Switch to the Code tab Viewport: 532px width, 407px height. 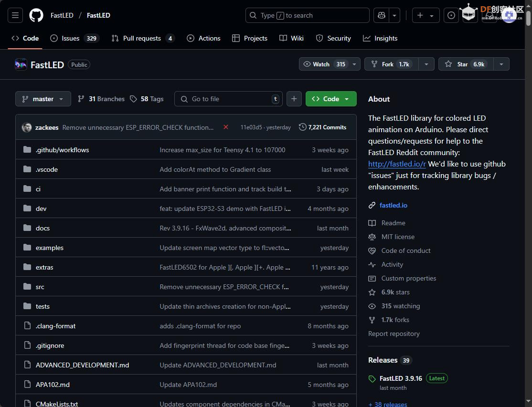coord(25,38)
